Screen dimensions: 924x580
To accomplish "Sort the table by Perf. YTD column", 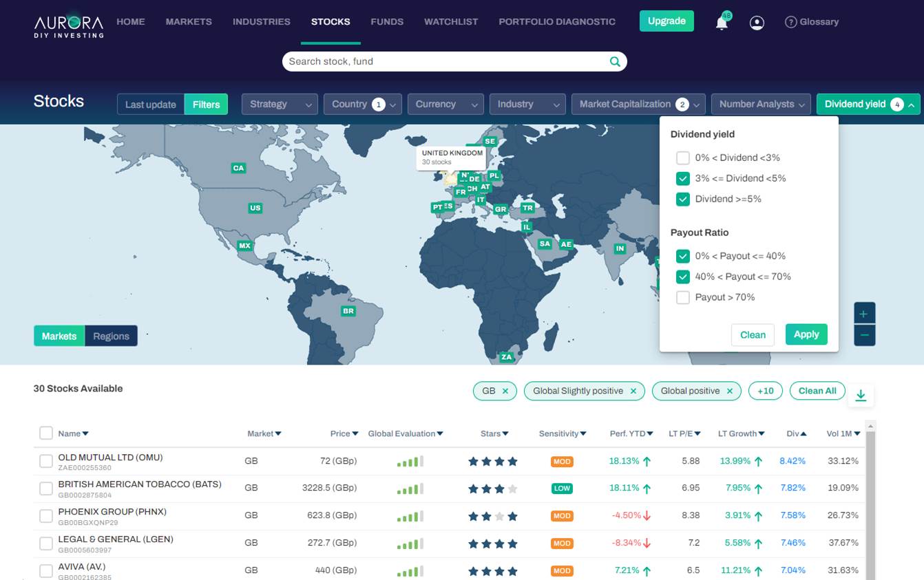I will [x=631, y=433].
